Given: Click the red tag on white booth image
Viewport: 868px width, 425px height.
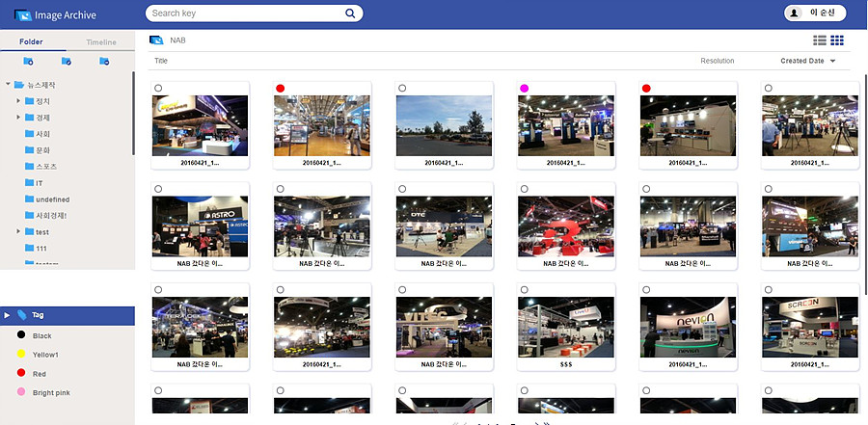Looking at the screenshot, I should (x=646, y=88).
